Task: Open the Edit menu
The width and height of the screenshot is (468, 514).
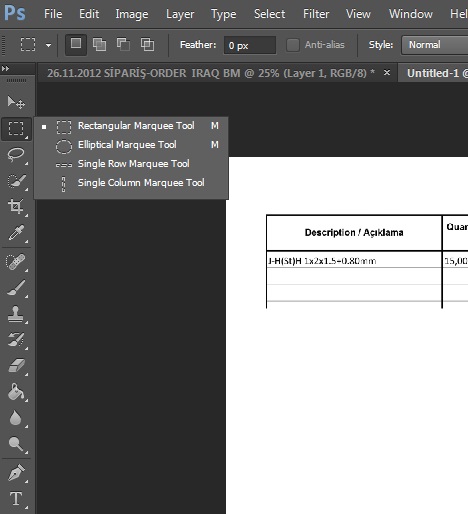Action: tap(89, 14)
